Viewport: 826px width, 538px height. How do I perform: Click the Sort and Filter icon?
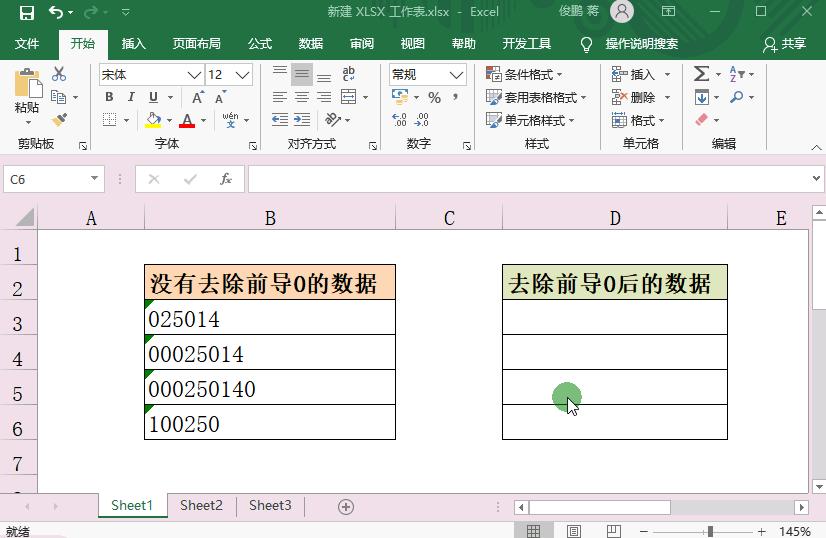(736, 74)
